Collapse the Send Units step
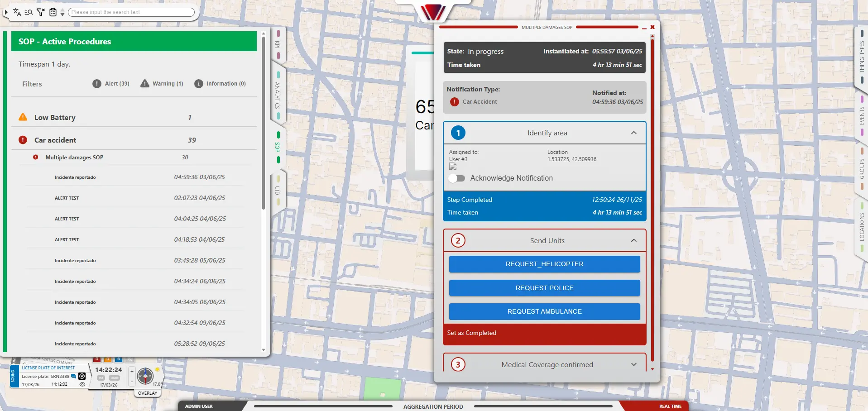Screen dimensions: 868x411 (x=633, y=241)
